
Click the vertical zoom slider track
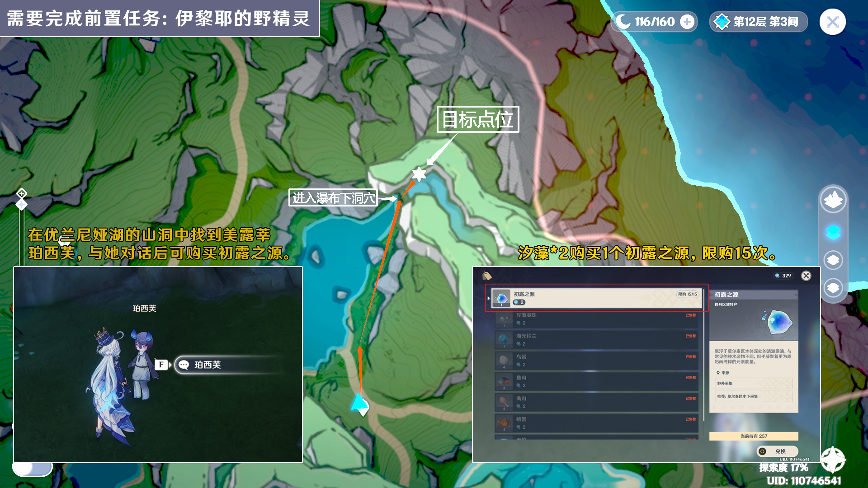(21, 239)
